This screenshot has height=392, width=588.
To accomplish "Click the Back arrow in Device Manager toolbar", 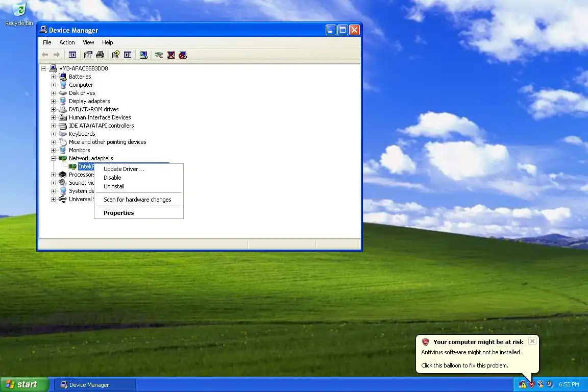I will (x=45, y=55).
